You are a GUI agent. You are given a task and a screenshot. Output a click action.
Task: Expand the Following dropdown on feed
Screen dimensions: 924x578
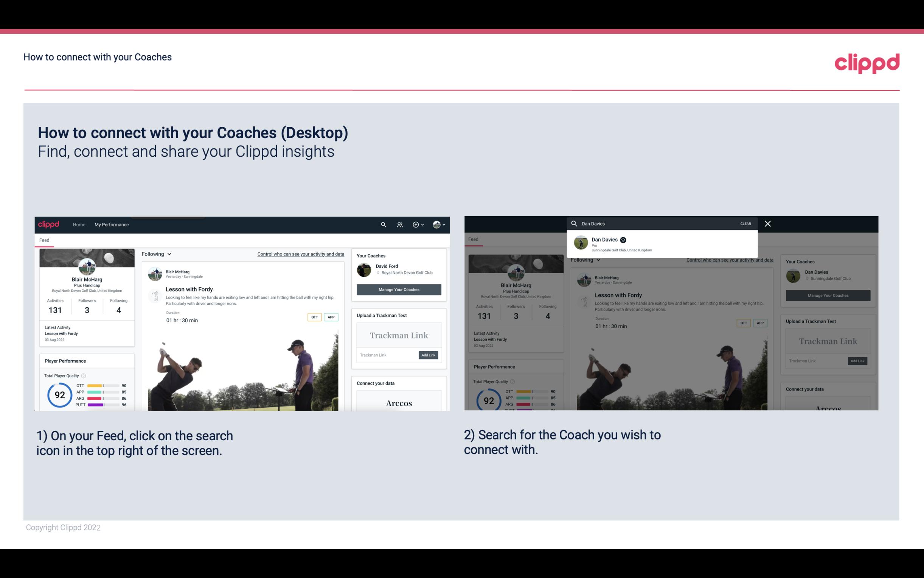[157, 254]
